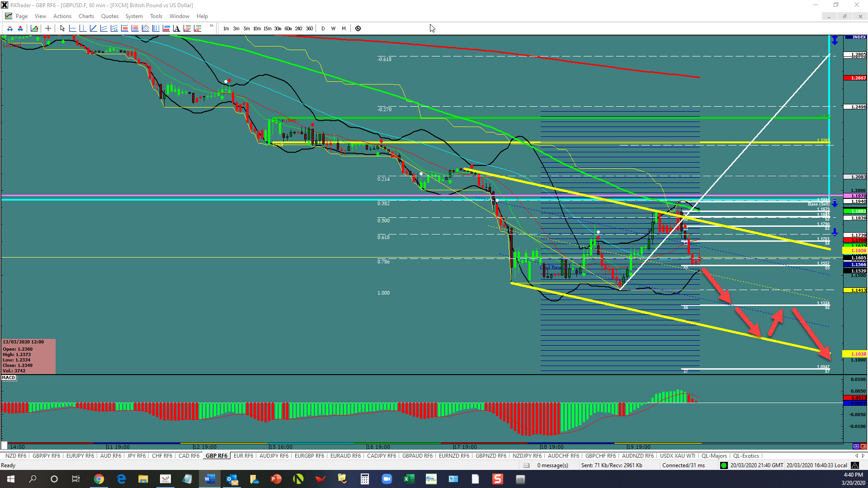Switch chart to Daily timeframe D
868x488 pixels.
coord(323,28)
